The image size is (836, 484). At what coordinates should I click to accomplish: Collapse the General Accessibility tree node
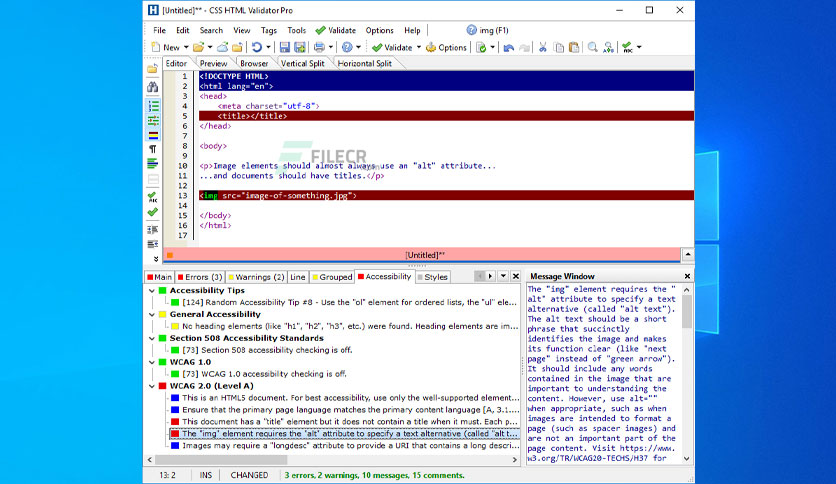point(152,314)
